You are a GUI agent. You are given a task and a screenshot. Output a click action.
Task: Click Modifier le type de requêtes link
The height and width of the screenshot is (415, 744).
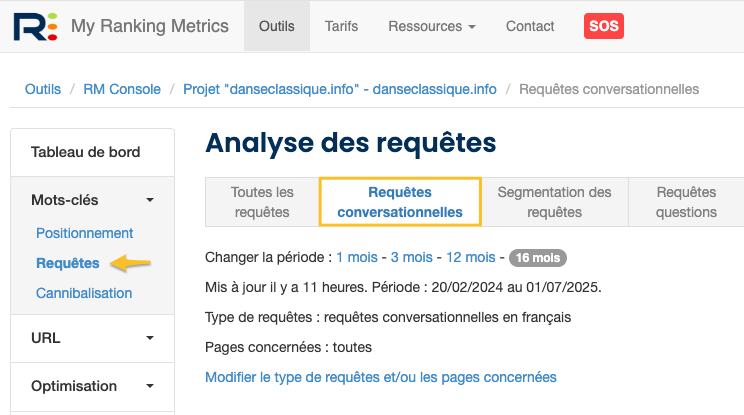[381, 377]
